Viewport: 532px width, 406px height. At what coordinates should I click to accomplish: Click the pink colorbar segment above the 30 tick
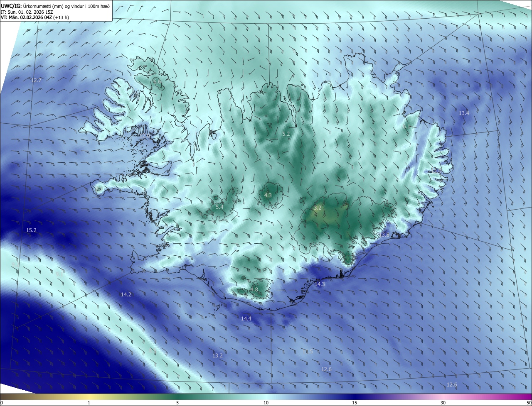click(443, 396)
